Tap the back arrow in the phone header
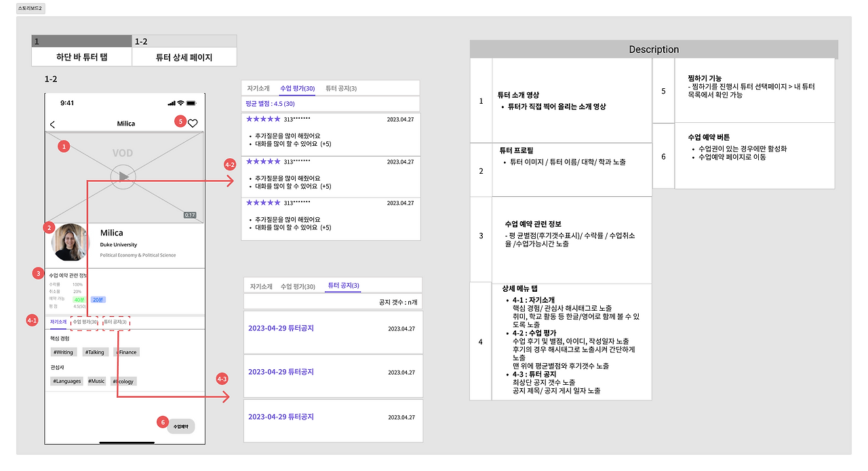868x471 pixels. point(53,124)
